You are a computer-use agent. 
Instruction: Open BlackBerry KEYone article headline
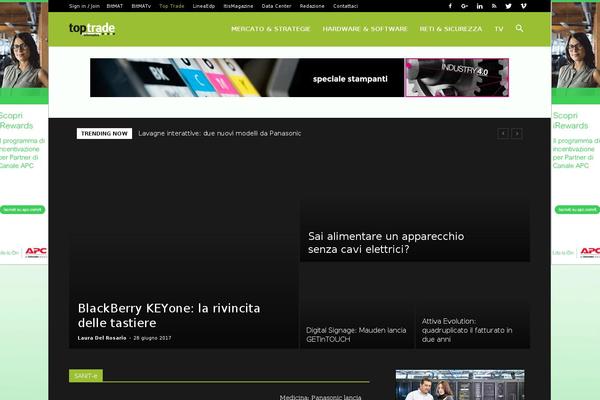pyautogui.click(x=169, y=315)
